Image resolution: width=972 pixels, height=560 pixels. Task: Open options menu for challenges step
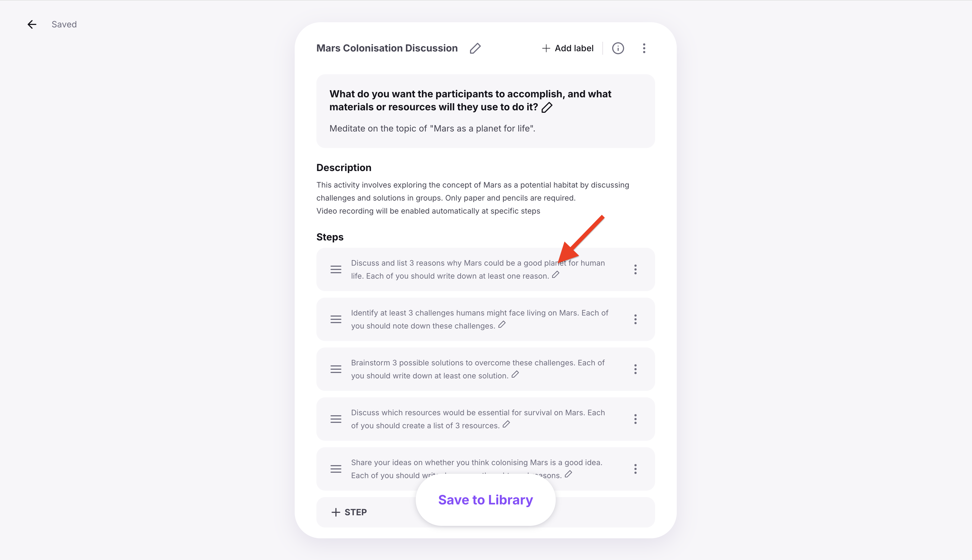coord(635,319)
